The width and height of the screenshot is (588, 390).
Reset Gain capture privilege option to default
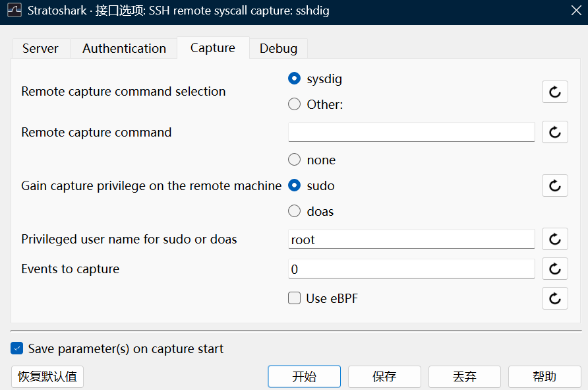point(554,185)
